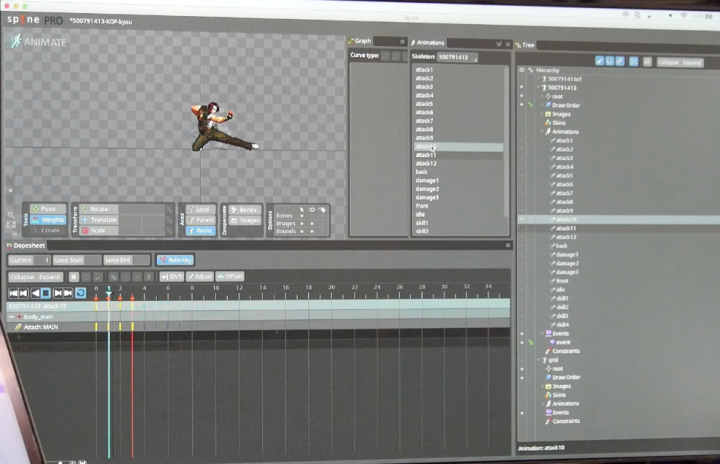Click the stop button in playback controls
This screenshot has width=720, height=464.
[46, 293]
